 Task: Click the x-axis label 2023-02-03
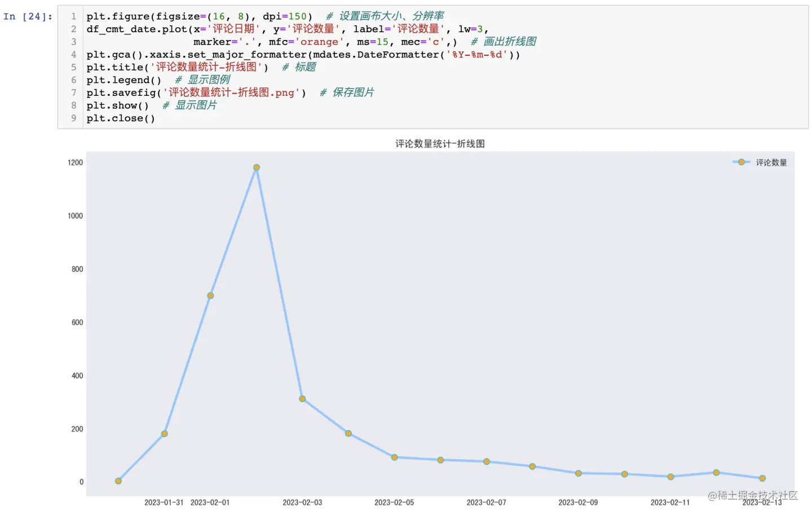tap(302, 503)
